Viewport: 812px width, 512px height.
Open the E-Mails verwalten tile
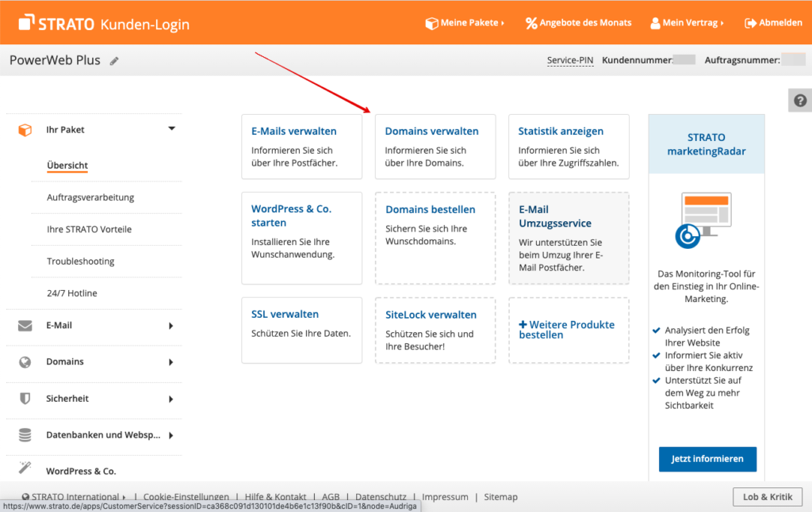(x=302, y=147)
